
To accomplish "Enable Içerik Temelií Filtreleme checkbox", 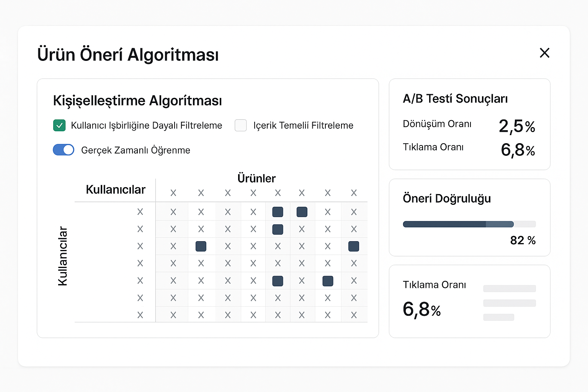I will (240, 125).
